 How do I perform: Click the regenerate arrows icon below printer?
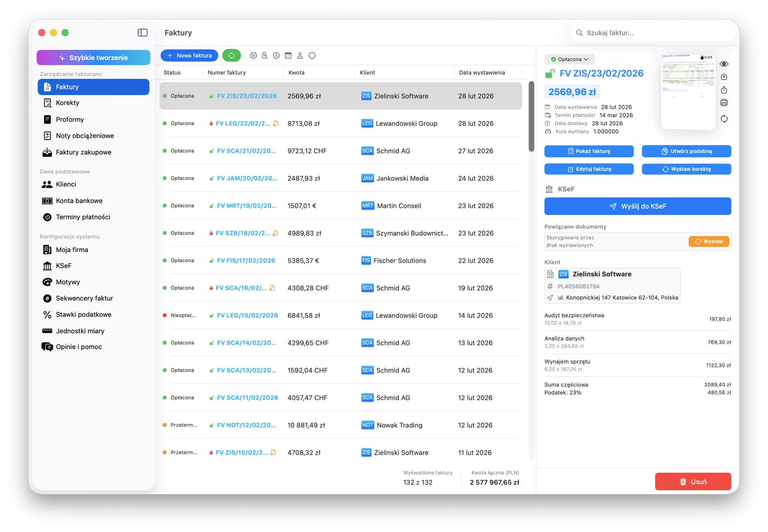[724, 119]
